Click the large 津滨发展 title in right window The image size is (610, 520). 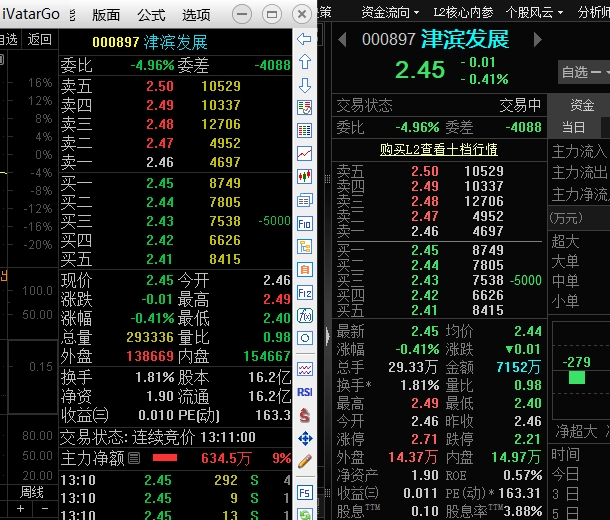click(465, 39)
